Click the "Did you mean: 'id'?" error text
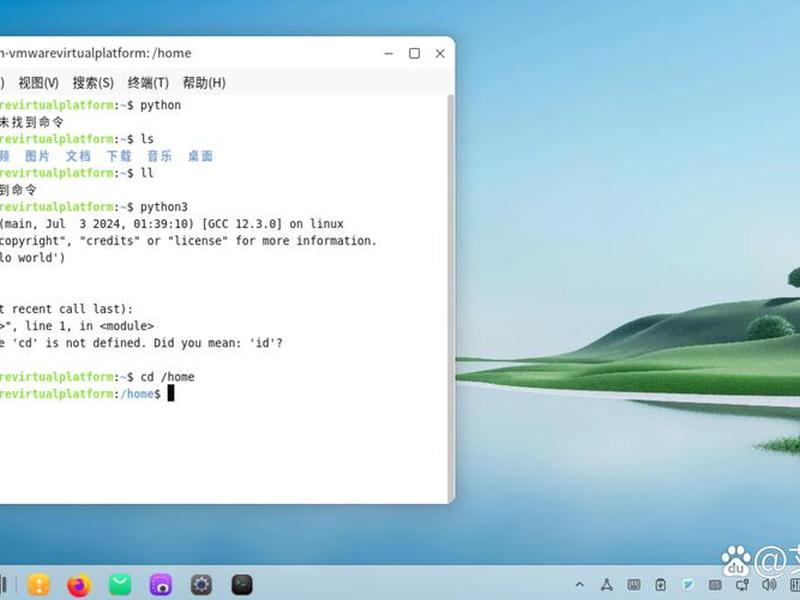This screenshot has height=600, width=800. (x=218, y=342)
